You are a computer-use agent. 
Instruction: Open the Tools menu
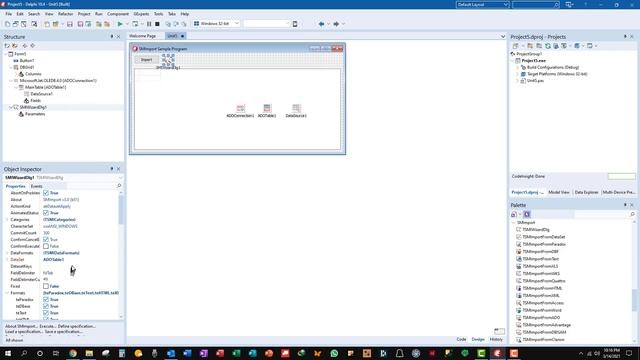158,14
